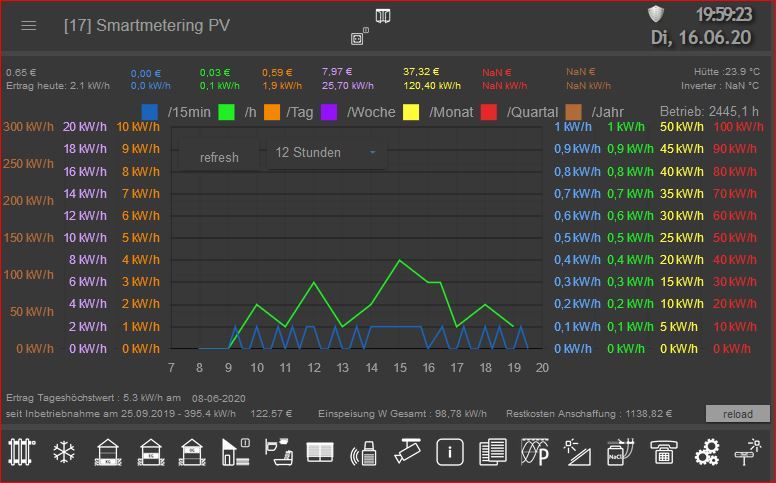Image resolution: width=776 pixels, height=483 pixels.
Task: Click the /15min legend label
Action: pos(189,112)
